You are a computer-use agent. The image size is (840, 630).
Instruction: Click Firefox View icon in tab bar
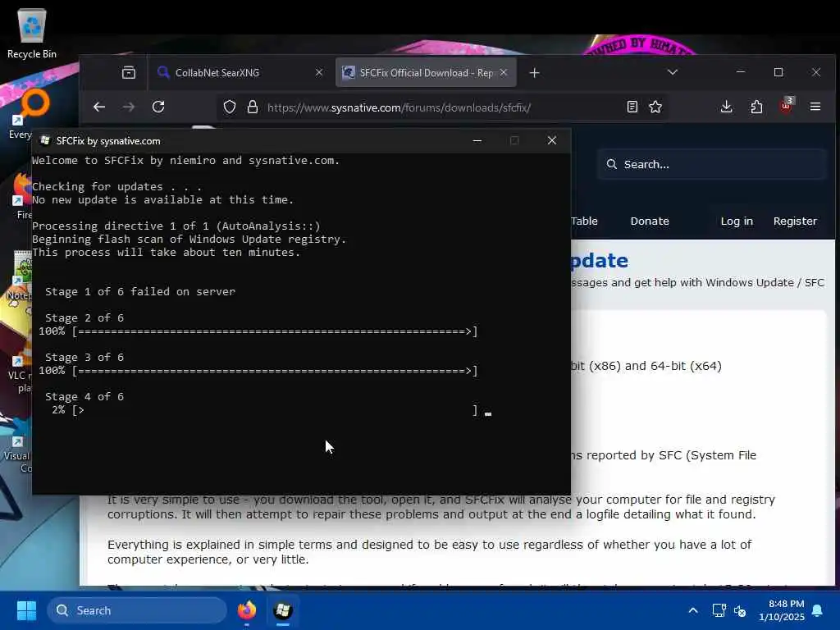pos(129,72)
